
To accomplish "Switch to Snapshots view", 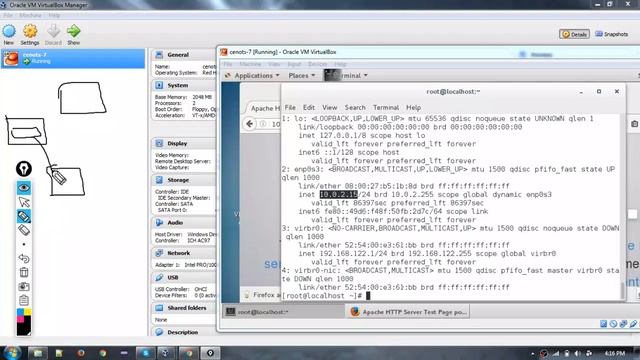I will click(x=611, y=34).
